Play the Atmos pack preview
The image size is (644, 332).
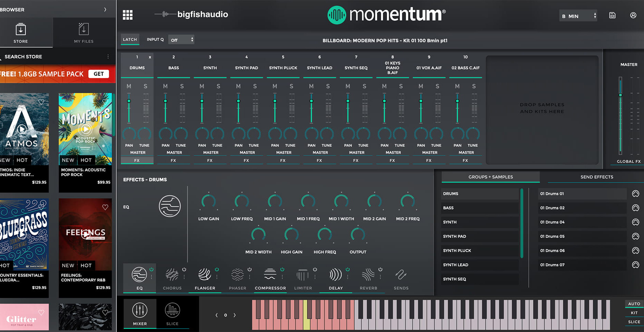pyautogui.click(x=22, y=129)
